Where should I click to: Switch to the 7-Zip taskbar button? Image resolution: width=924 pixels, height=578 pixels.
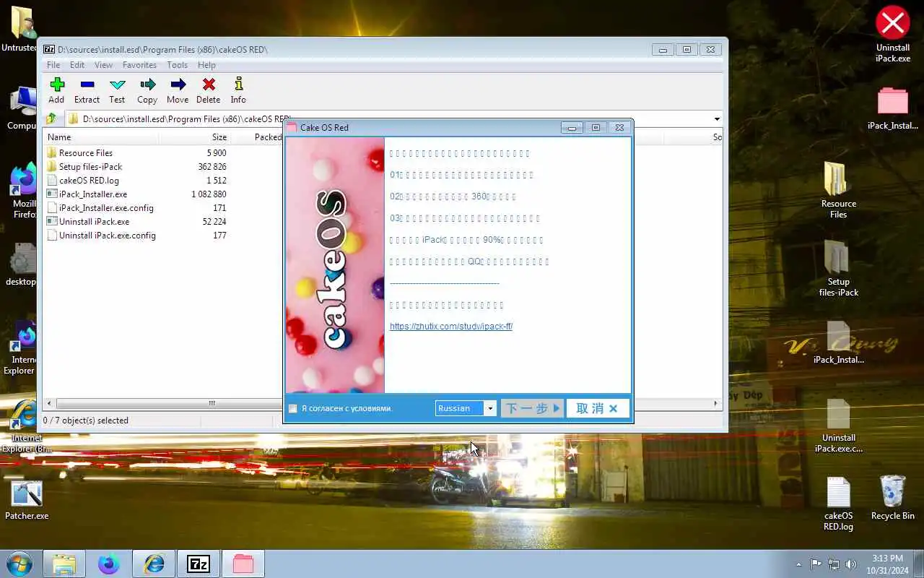pyautogui.click(x=199, y=564)
